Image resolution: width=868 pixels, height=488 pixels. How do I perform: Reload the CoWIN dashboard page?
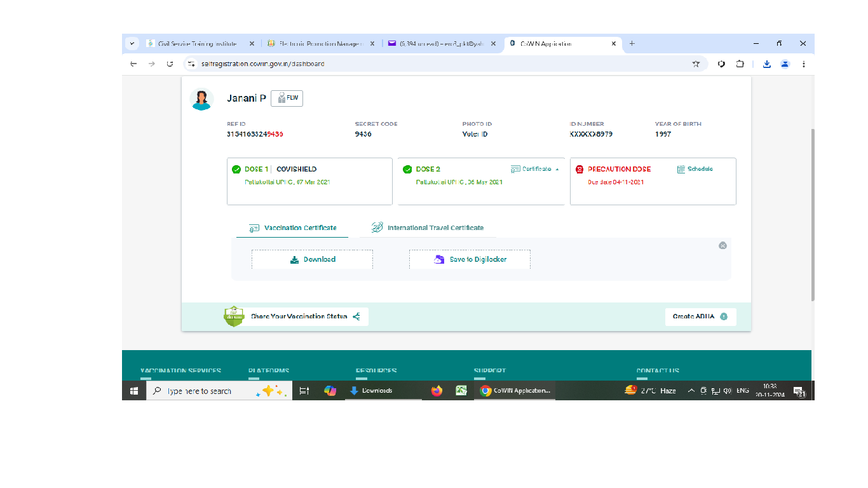coord(170,64)
